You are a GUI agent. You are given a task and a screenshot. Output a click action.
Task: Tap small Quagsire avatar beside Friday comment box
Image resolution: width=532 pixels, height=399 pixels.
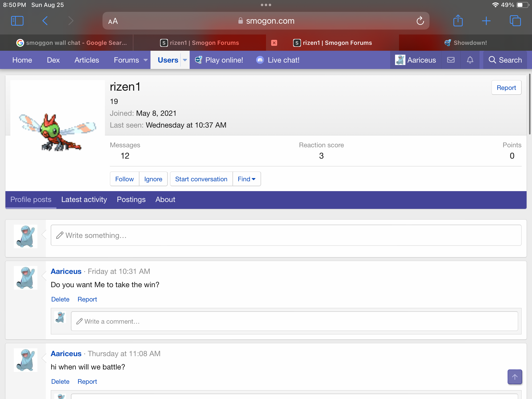pyautogui.click(x=60, y=317)
